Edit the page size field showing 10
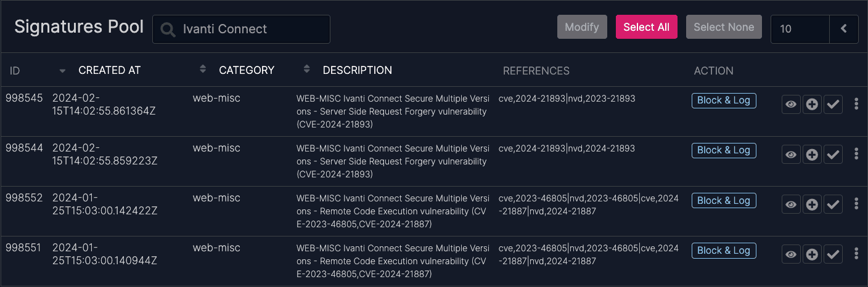 [800, 29]
